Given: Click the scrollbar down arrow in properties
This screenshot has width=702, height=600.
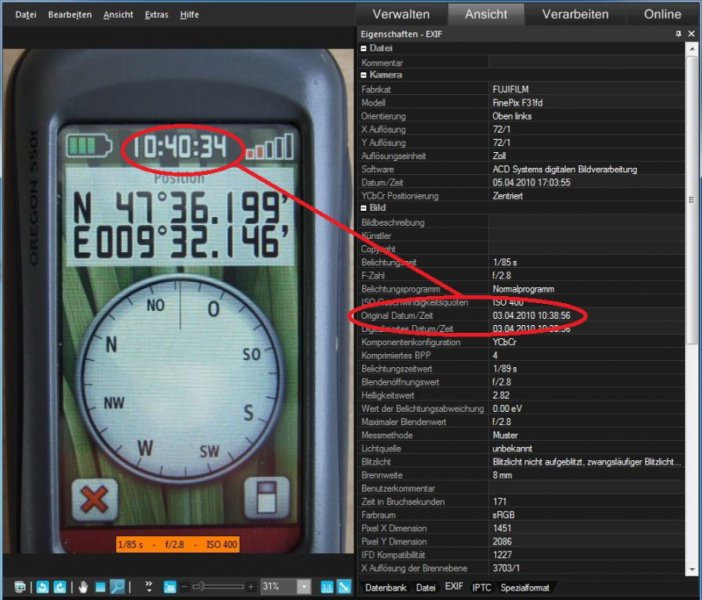Looking at the screenshot, I should click(692, 570).
